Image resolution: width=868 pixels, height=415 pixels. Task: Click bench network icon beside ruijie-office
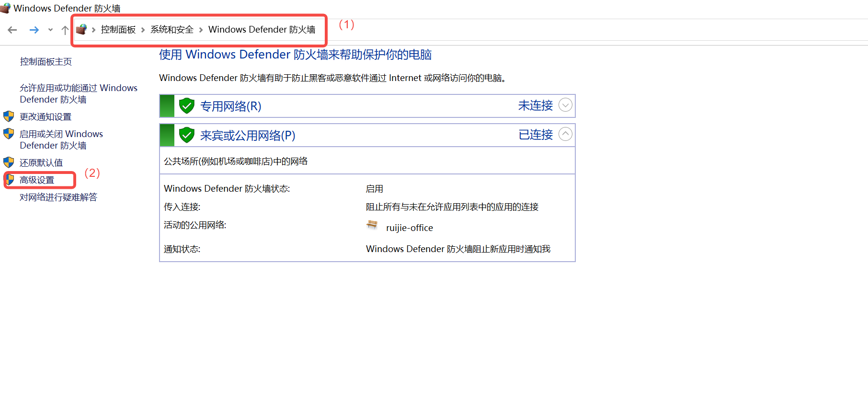pyautogui.click(x=372, y=224)
